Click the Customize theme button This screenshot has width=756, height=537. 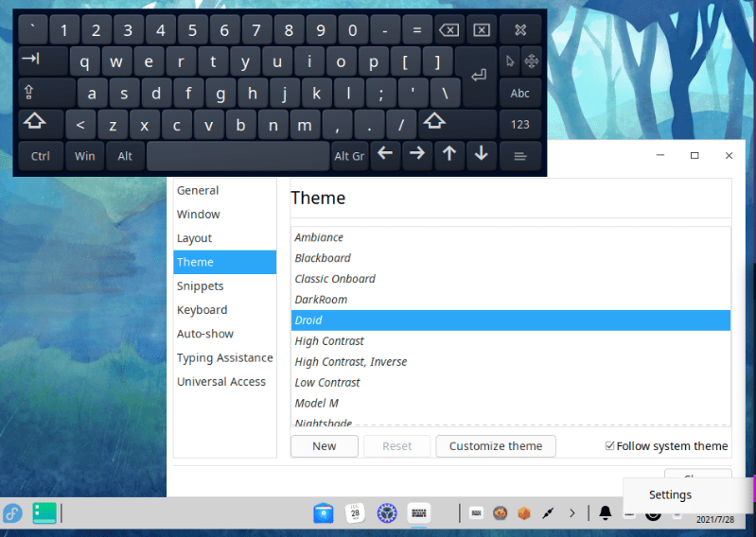(496, 446)
